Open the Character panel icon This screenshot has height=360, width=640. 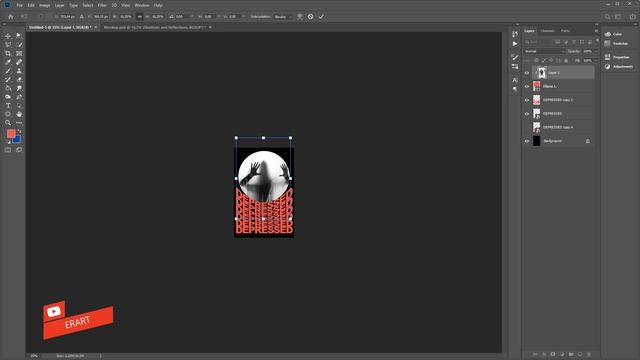(x=515, y=80)
